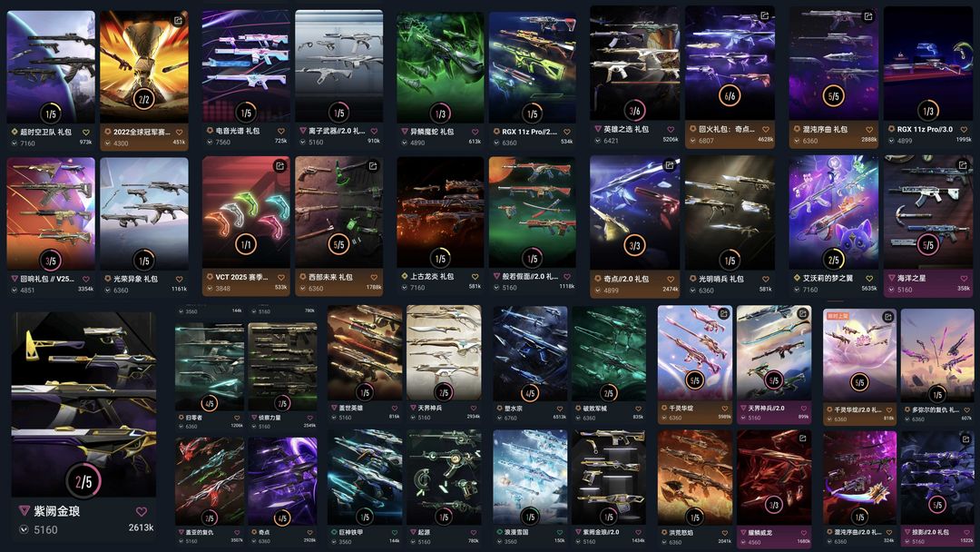The image size is (980, 552).
Task: Click the 2/5 progress ring on 紫阙金琅
Action: pos(83,481)
